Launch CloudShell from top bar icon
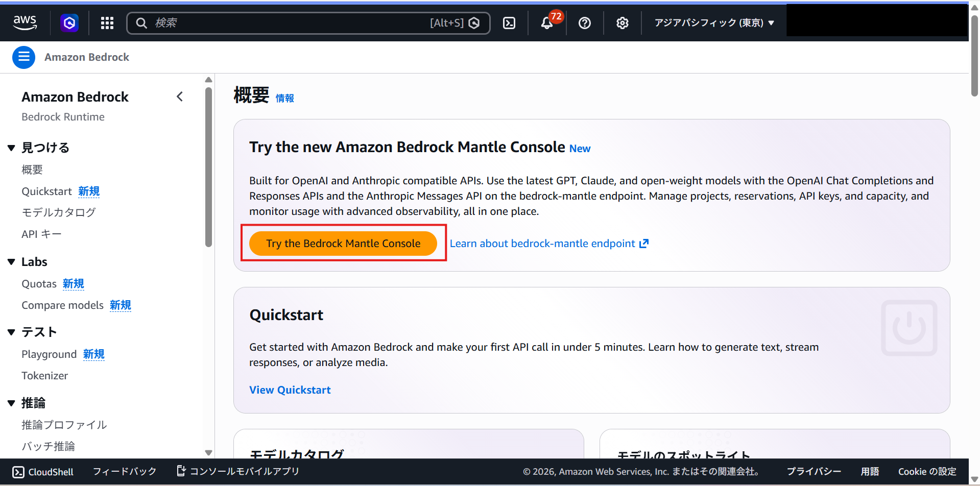 pyautogui.click(x=509, y=23)
